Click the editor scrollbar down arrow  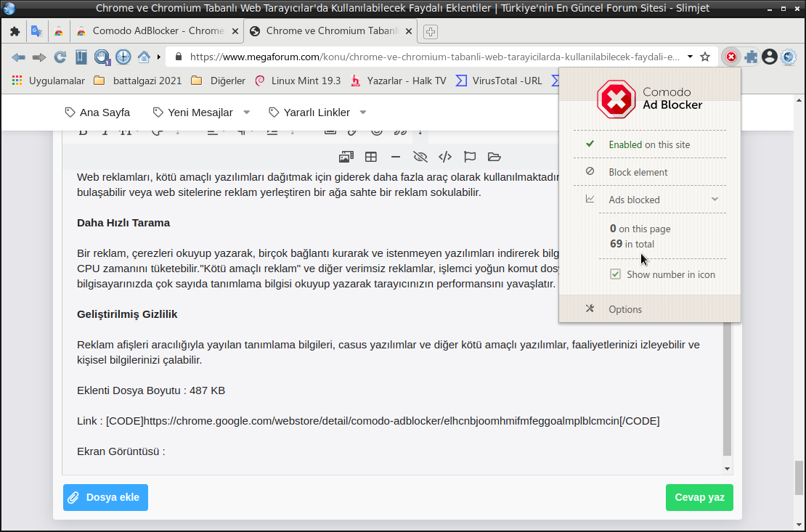click(x=727, y=468)
